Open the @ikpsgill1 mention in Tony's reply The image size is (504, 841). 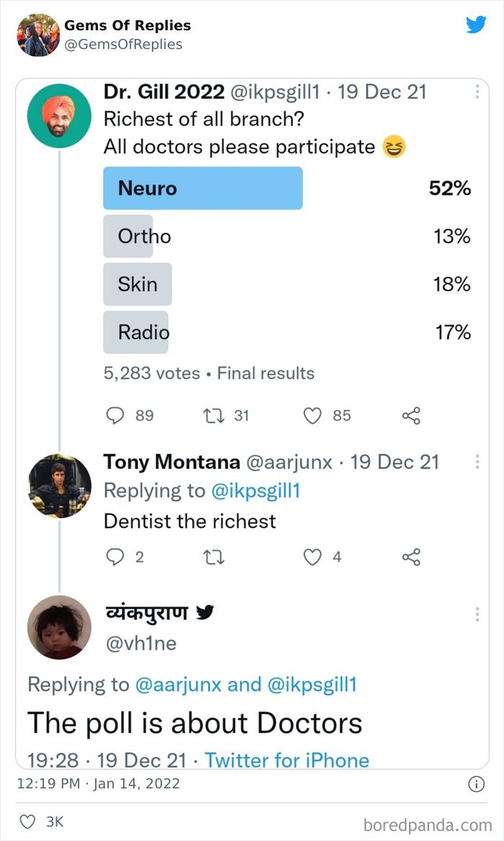(255, 491)
